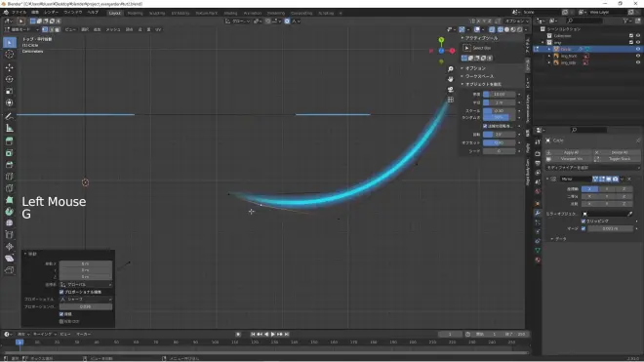Image resolution: width=644 pixels, height=362 pixels.
Task: Expand the Circle item in outliner
Action: 549,49
